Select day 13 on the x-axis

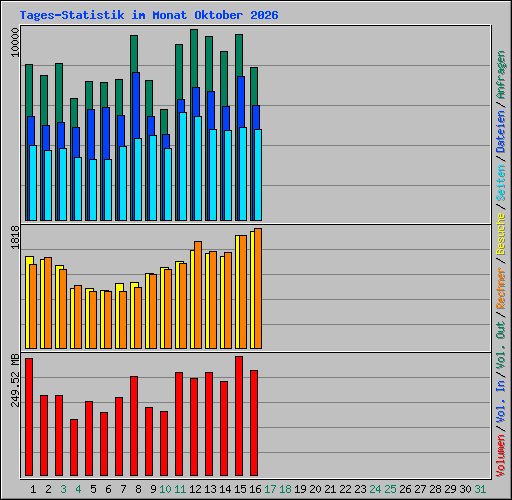coord(210,489)
